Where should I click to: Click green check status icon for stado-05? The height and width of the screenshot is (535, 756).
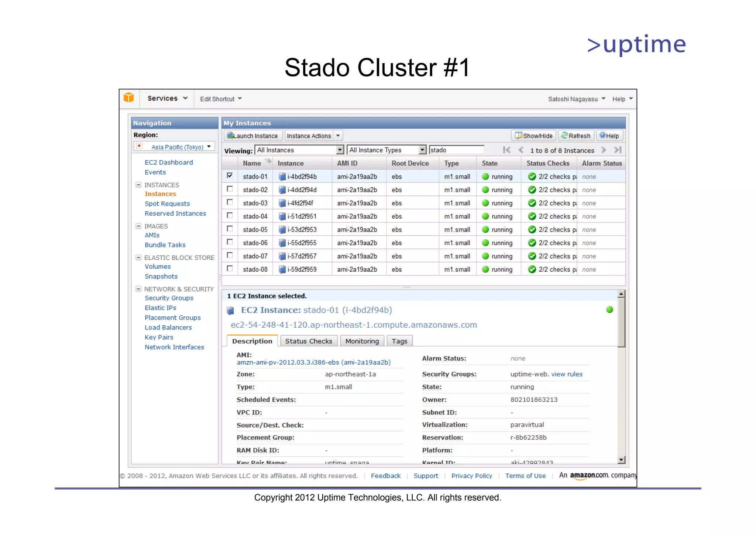point(532,230)
